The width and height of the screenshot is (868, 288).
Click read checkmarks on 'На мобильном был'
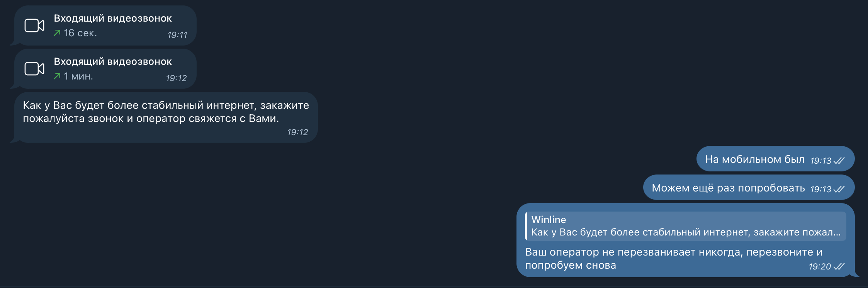pos(839,161)
